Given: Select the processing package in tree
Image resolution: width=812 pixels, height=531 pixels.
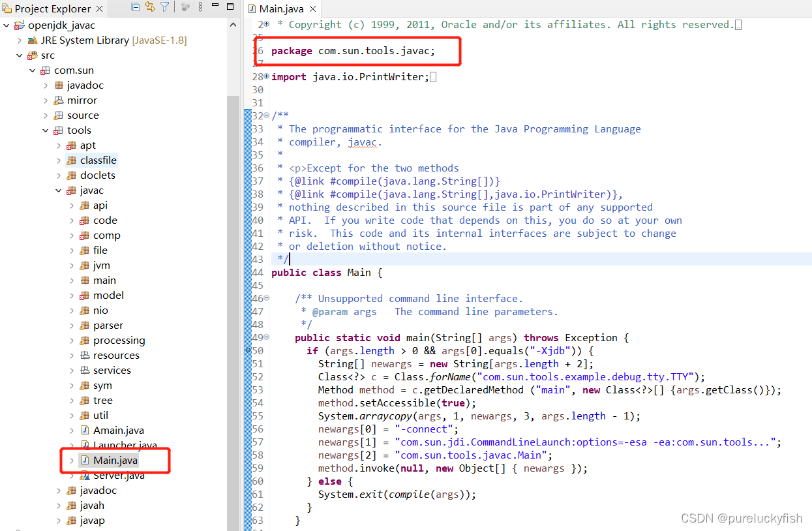Looking at the screenshot, I should point(119,341).
